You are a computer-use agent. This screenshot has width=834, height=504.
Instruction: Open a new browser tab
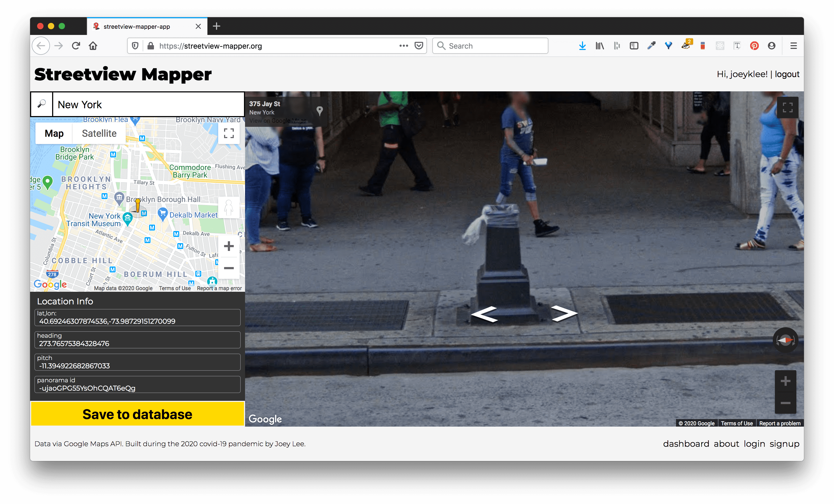(217, 26)
